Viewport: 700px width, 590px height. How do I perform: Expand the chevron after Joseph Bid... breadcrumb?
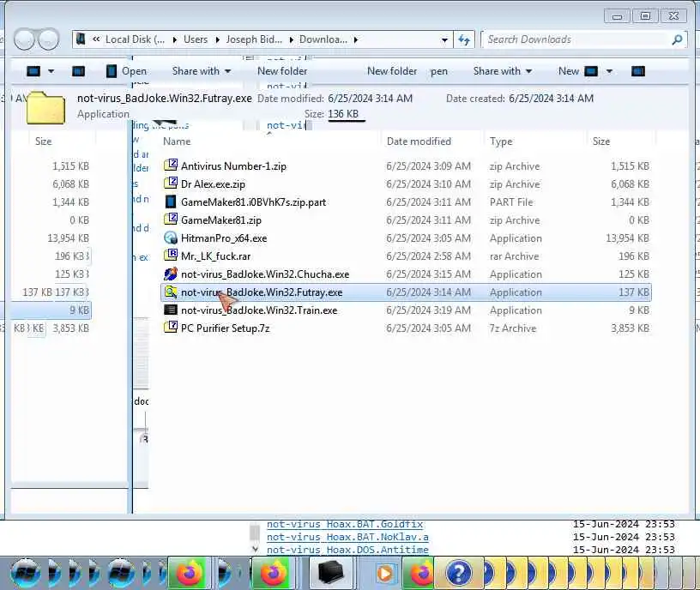pos(291,39)
